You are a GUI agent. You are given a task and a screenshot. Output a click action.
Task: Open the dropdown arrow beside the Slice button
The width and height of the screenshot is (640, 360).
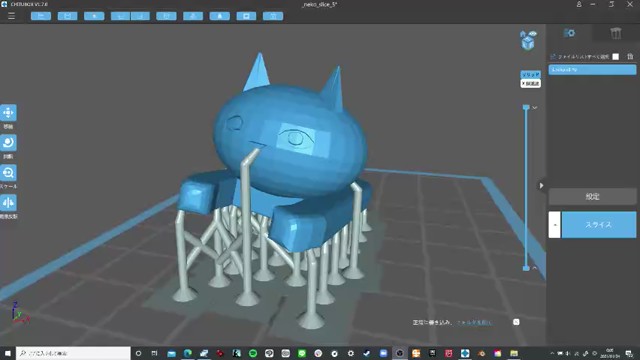tap(554, 224)
